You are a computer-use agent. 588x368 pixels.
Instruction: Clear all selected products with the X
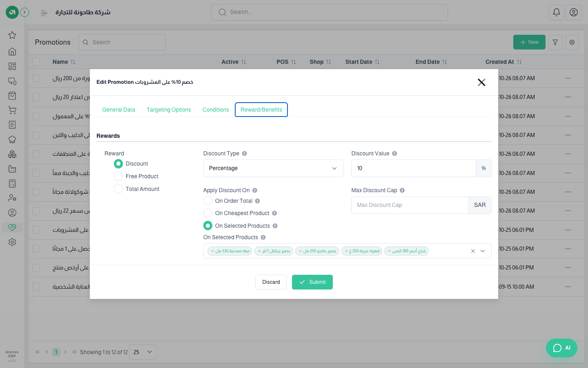tap(473, 251)
